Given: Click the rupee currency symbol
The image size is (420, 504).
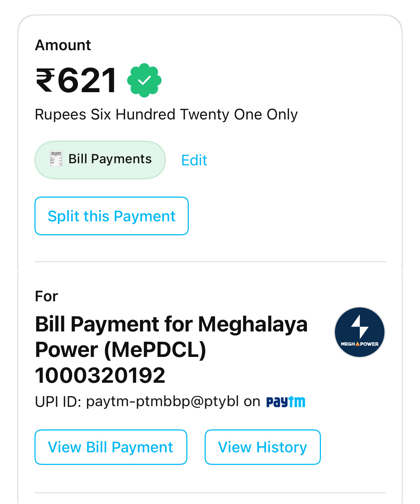Looking at the screenshot, I should click(46, 80).
